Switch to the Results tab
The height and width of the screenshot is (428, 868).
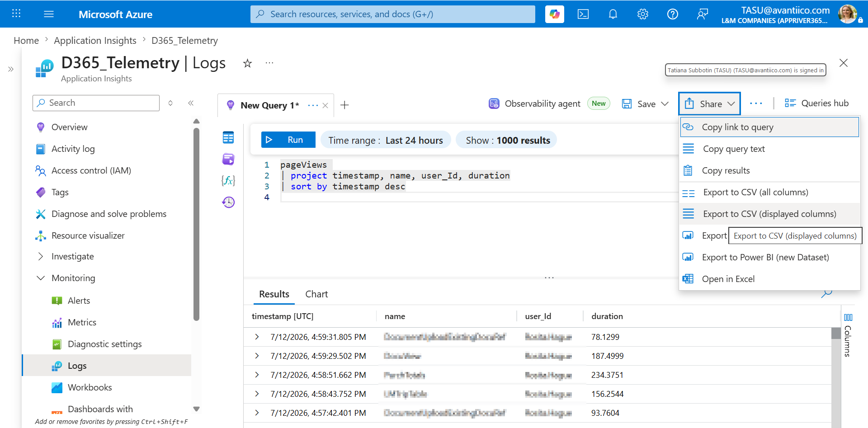point(274,294)
